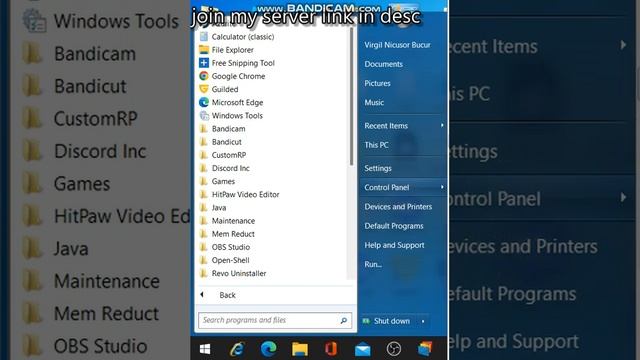
Task: Expand the Shut down options arrow
Action: tap(423, 321)
